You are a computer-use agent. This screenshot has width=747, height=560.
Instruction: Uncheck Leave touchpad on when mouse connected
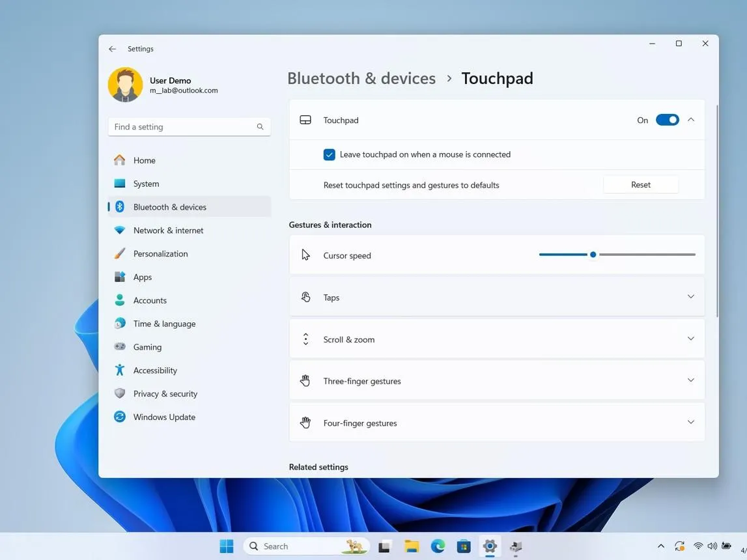[x=329, y=155]
